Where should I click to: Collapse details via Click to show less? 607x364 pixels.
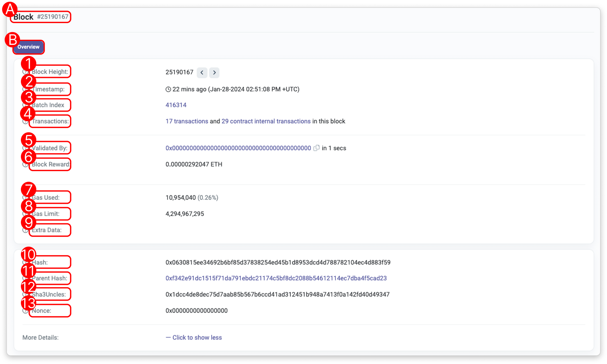pos(194,338)
